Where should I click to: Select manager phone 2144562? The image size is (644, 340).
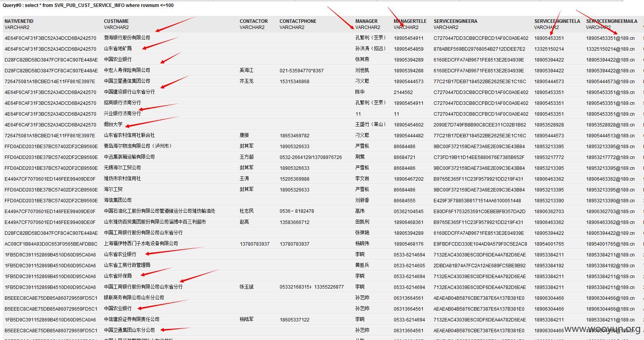click(403, 92)
